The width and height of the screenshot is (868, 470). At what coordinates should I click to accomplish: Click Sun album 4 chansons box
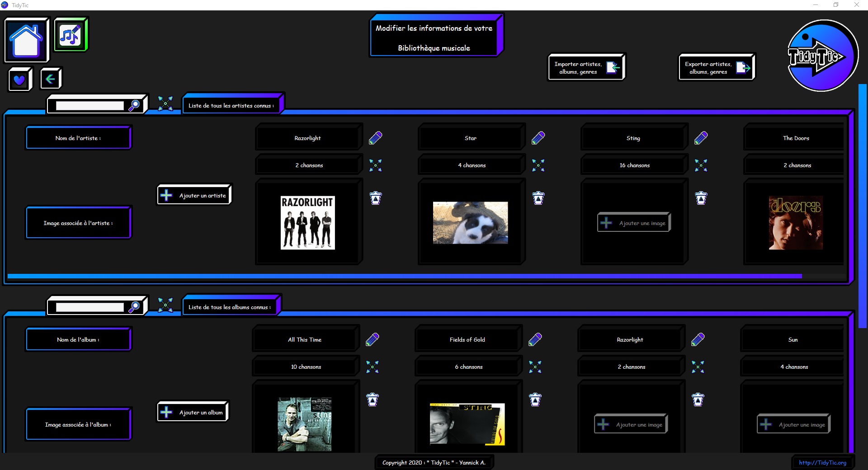tap(792, 366)
